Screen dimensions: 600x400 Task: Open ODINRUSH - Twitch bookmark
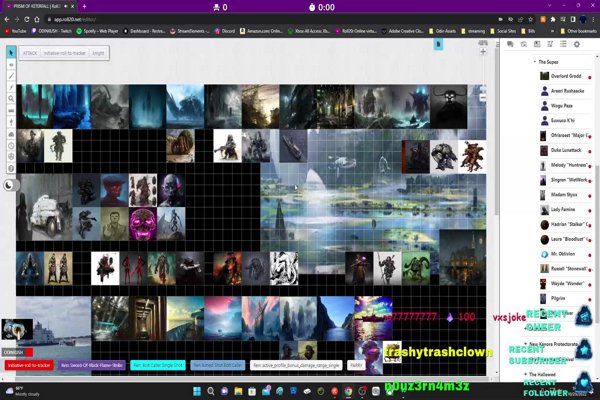coord(51,31)
